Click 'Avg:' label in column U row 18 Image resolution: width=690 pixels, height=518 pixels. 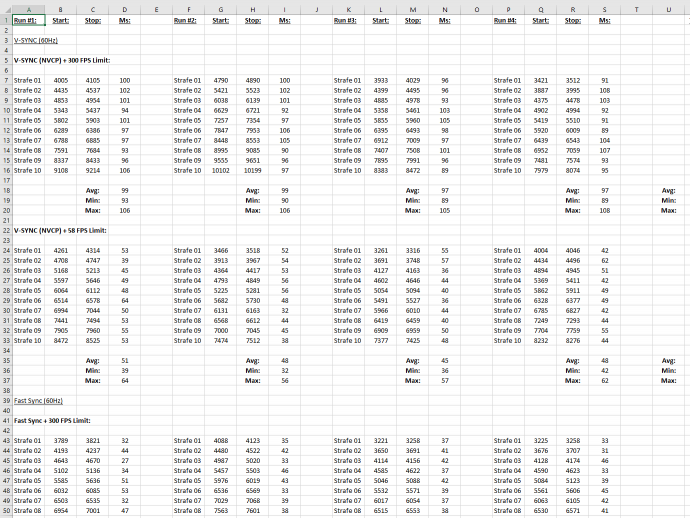coord(668,191)
